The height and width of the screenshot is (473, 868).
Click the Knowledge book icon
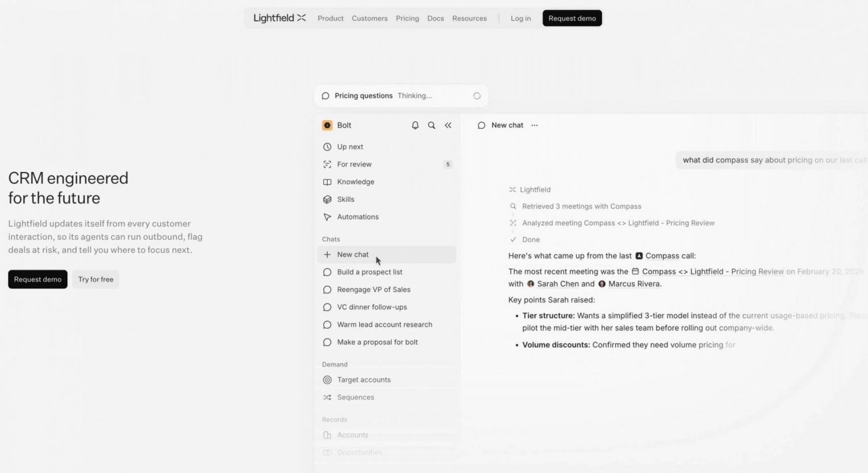click(327, 182)
